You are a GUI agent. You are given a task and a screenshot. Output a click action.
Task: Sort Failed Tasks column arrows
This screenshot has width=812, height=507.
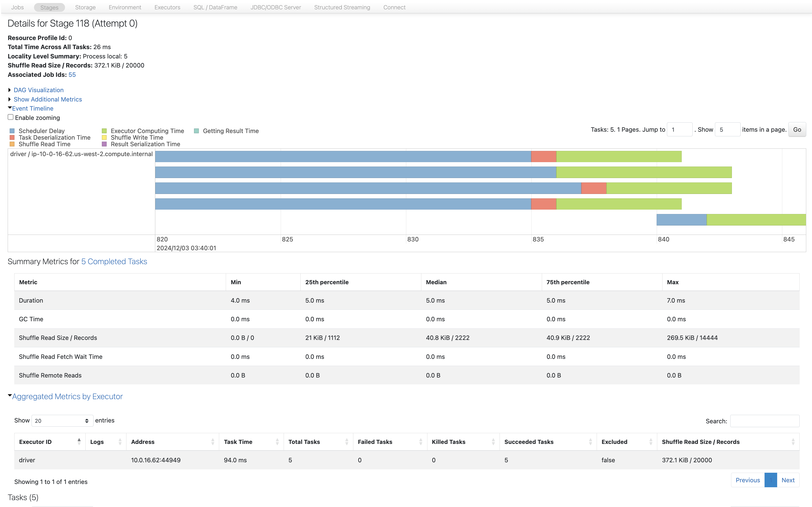[421, 442]
